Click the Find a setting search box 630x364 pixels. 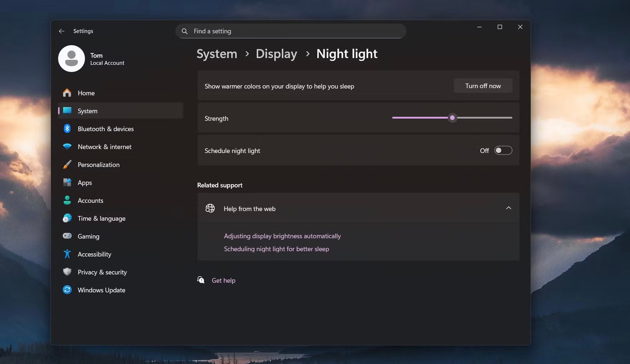[x=290, y=31]
